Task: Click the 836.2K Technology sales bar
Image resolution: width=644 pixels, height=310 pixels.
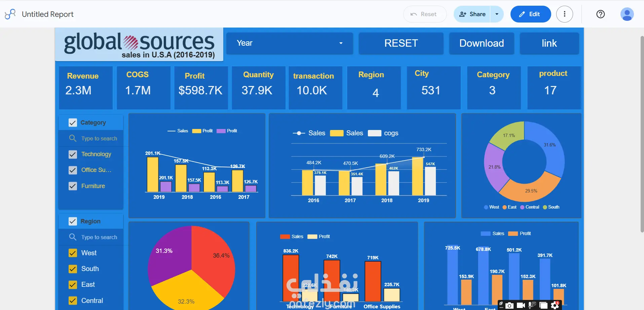Action: coord(291,278)
